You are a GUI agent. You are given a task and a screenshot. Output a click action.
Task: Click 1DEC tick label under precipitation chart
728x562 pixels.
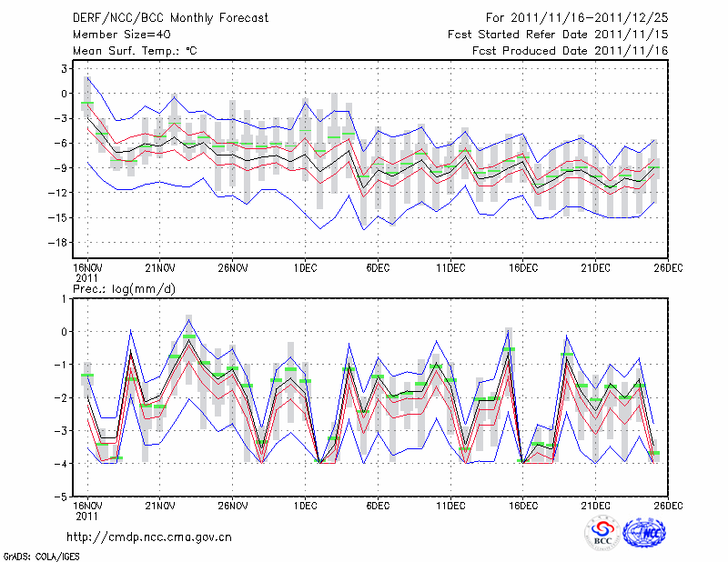306,505
